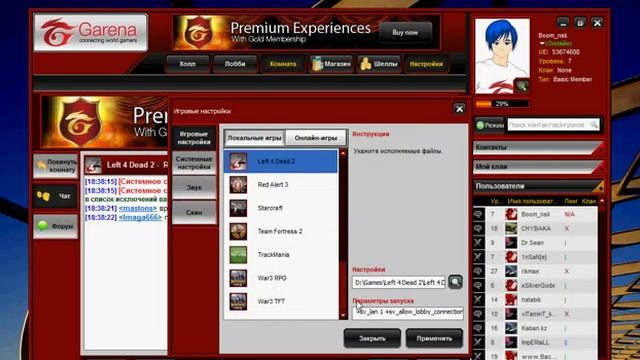Click the search icon in the contacts search box

(x=594, y=125)
